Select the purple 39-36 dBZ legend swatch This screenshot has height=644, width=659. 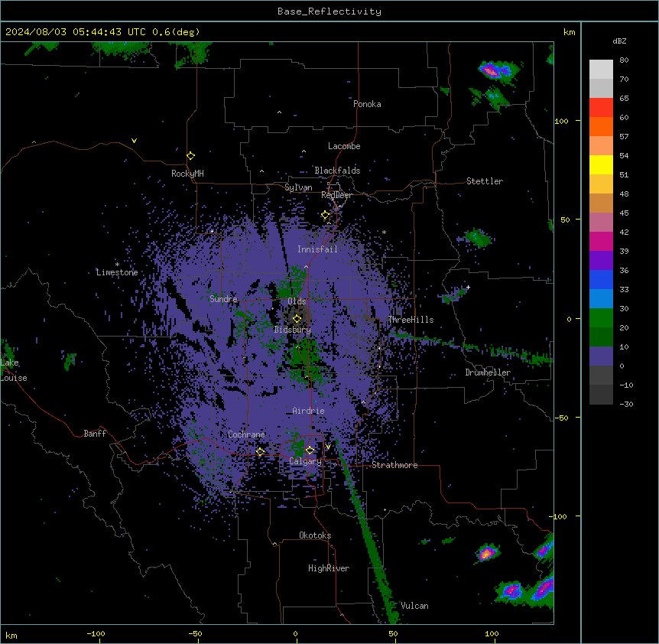pos(601,260)
